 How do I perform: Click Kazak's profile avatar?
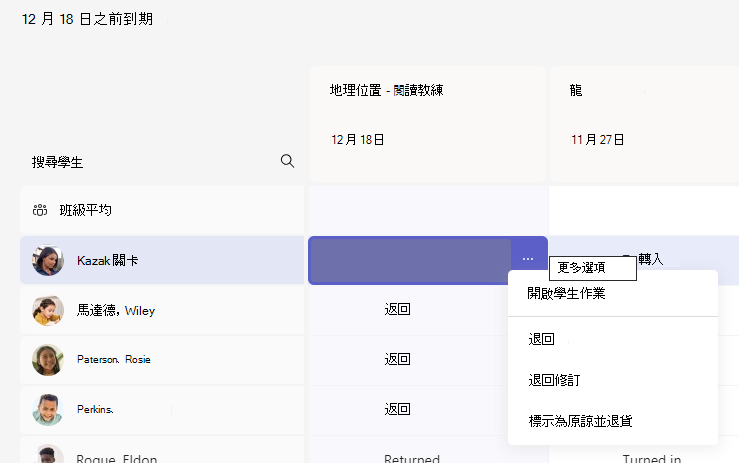pos(48,260)
